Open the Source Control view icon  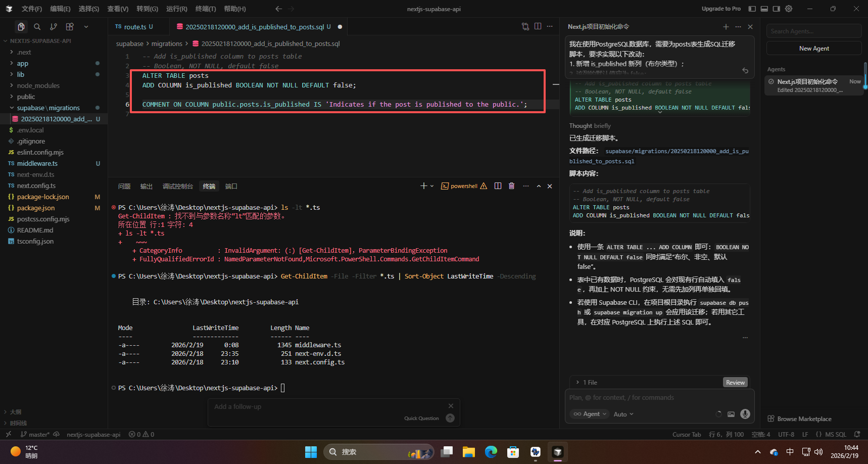[x=54, y=27]
